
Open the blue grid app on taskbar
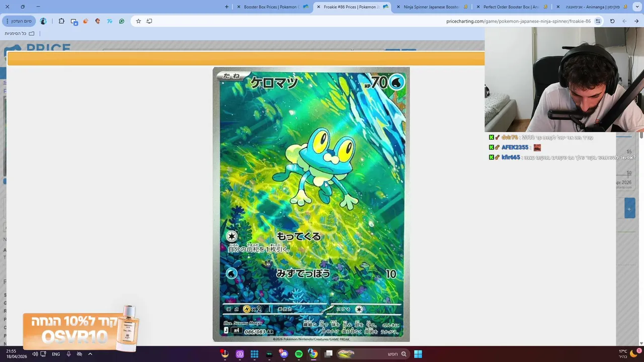tap(255, 354)
